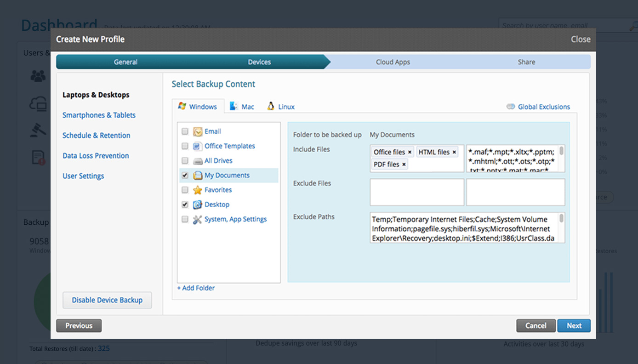
Task: Click the Global Exclusions toggle icon
Action: 511,107
